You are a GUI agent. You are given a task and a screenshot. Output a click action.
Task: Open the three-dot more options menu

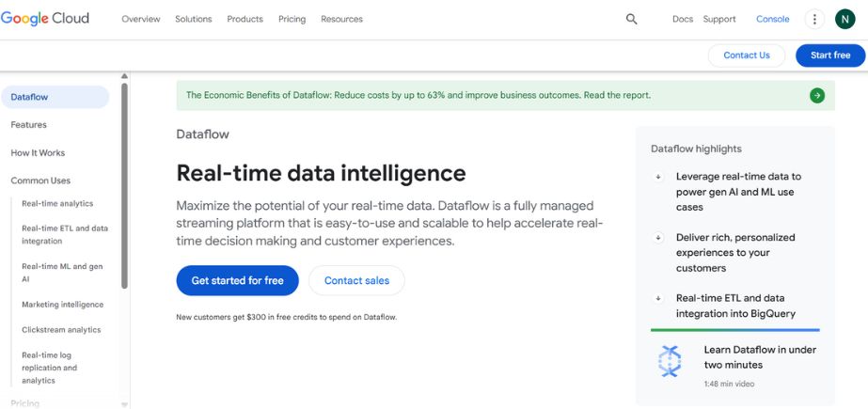click(x=814, y=20)
